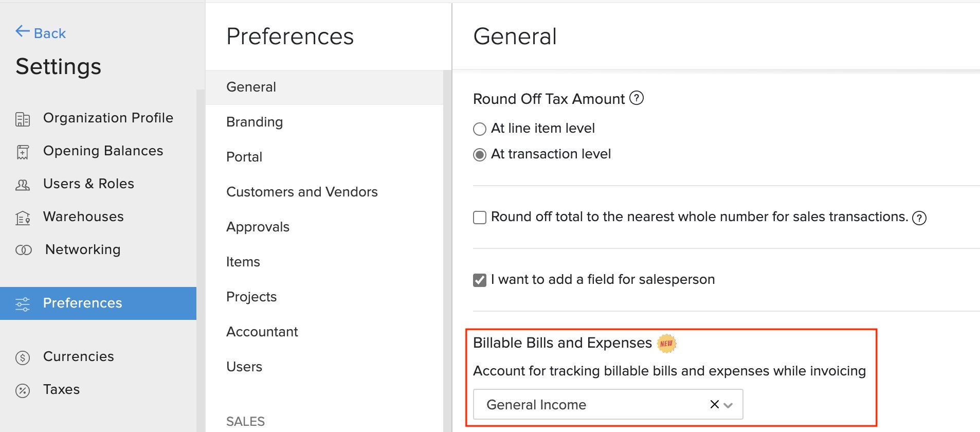Switch to the Branding preferences tab
The height and width of the screenshot is (432, 980).
254,122
